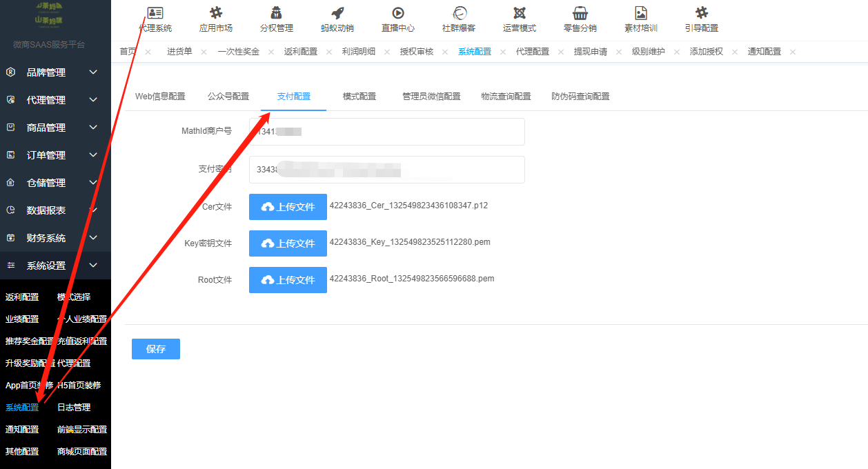Click 上传文件 for the Root文件
868x469 pixels.
tap(288, 280)
